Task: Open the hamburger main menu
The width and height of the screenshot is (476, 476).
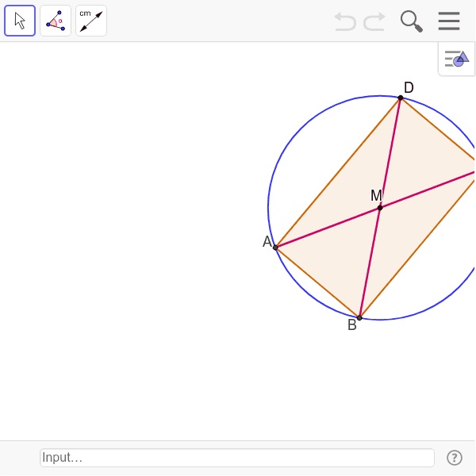Action: click(x=449, y=21)
